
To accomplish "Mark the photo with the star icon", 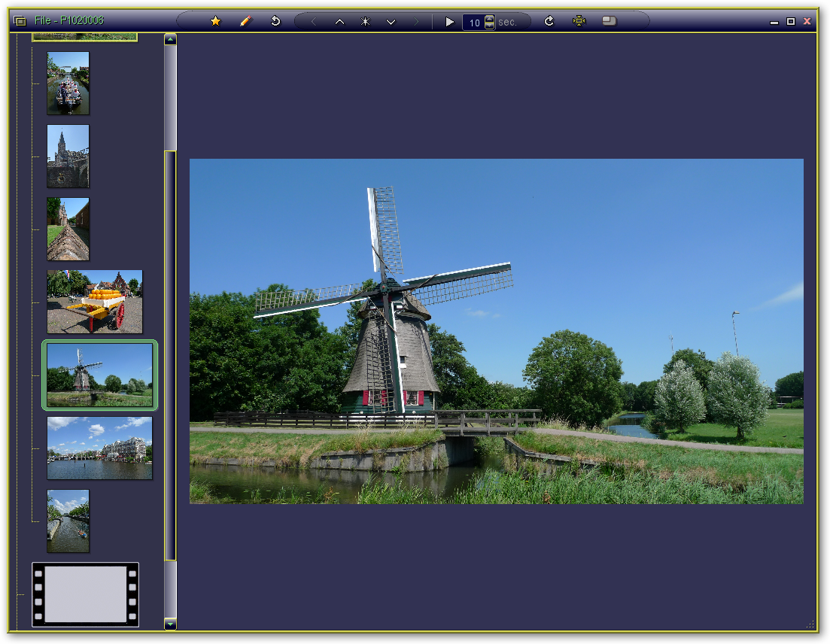I will [215, 21].
